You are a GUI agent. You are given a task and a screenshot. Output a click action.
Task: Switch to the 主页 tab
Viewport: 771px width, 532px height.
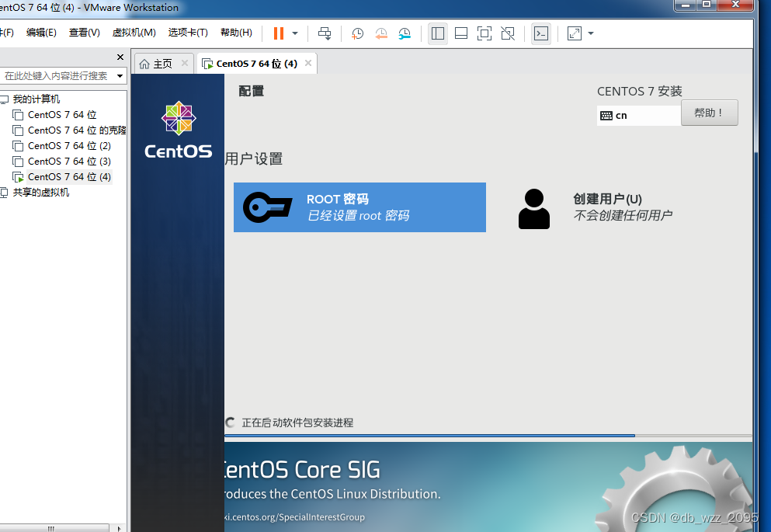(x=162, y=64)
